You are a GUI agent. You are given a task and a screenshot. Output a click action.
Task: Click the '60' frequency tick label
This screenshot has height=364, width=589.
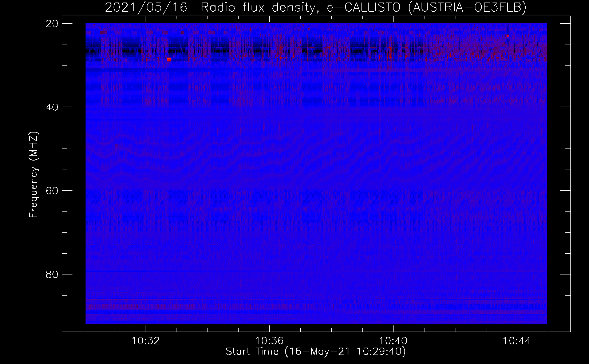pos(52,191)
